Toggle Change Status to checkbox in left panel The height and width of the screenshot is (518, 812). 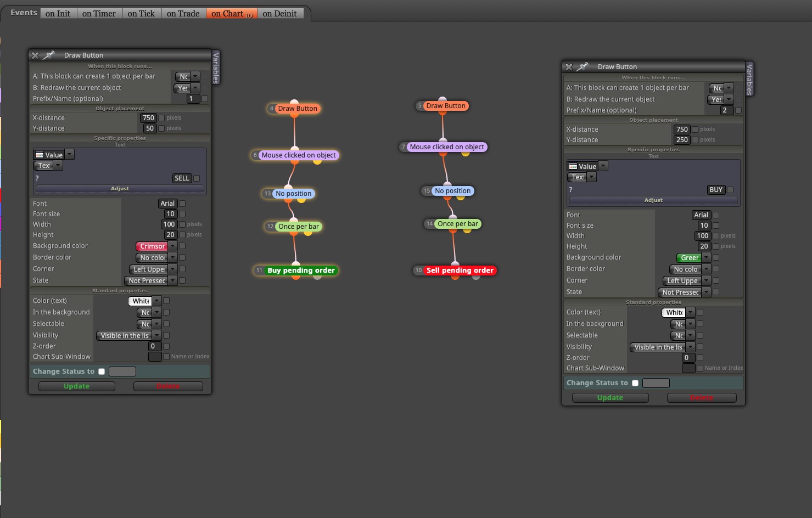click(102, 371)
